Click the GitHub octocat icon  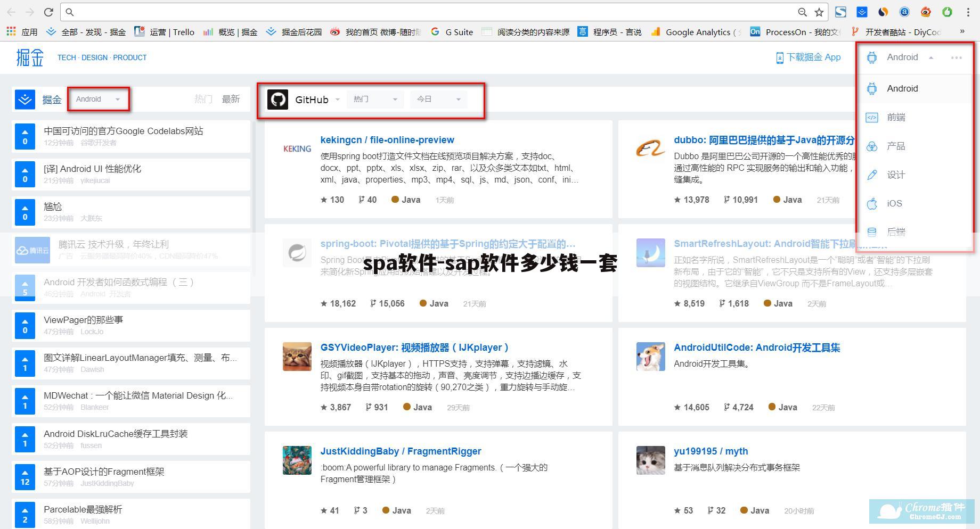click(x=277, y=100)
